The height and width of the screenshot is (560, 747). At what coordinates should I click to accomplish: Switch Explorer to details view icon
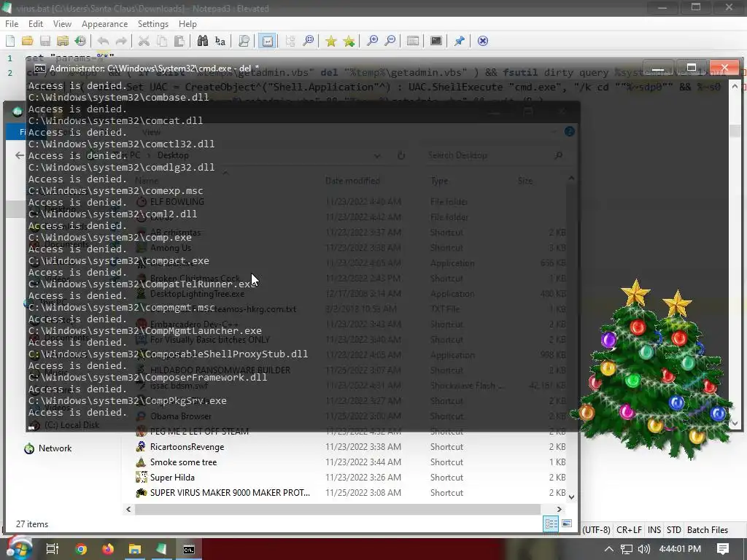(x=551, y=524)
